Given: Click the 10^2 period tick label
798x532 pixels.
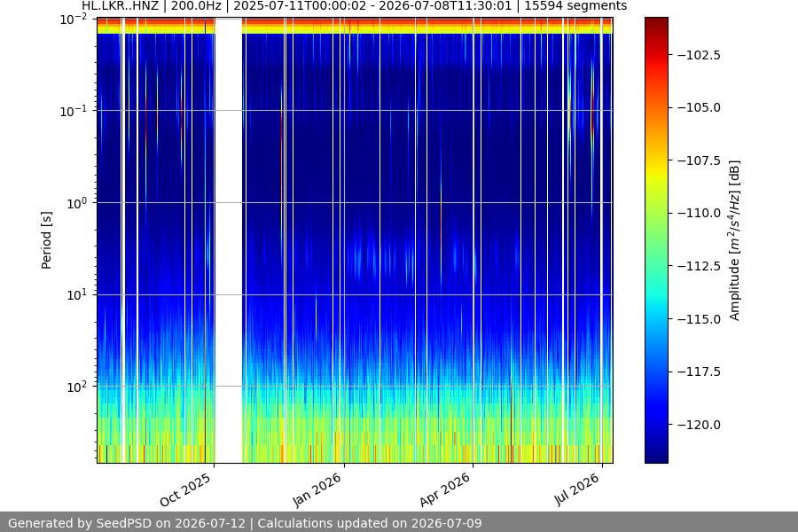Looking at the screenshot, I should click(x=77, y=387).
